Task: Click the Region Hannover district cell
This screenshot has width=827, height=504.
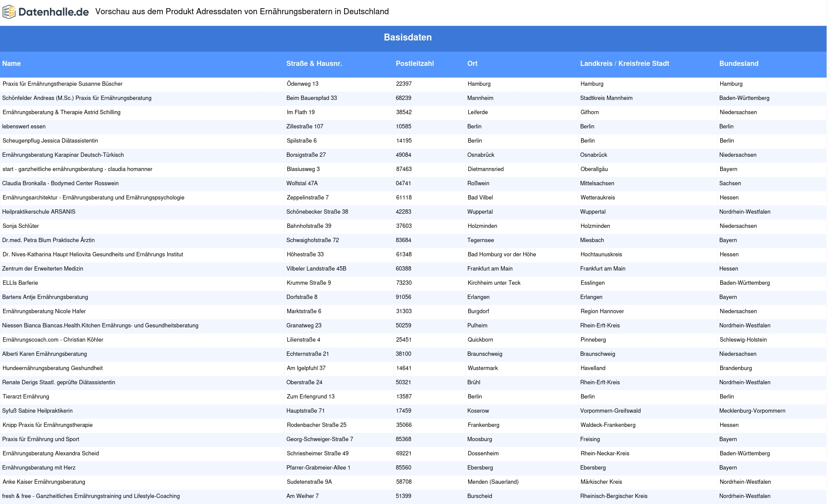Action: pos(602,311)
